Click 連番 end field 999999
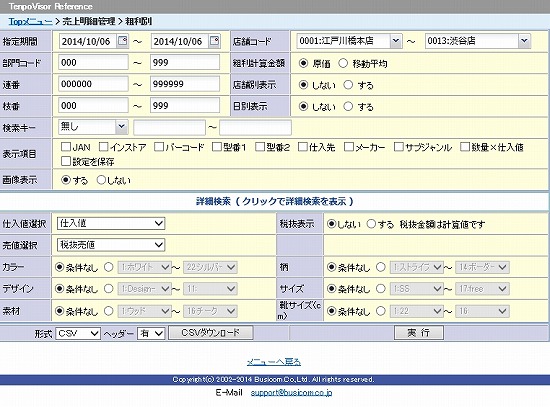550x407 pixels. [x=185, y=84]
